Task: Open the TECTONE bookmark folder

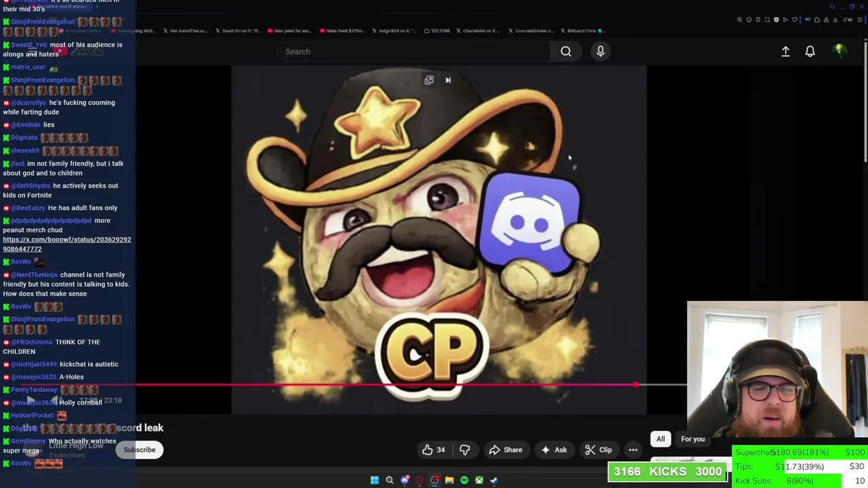Action: tap(437, 30)
